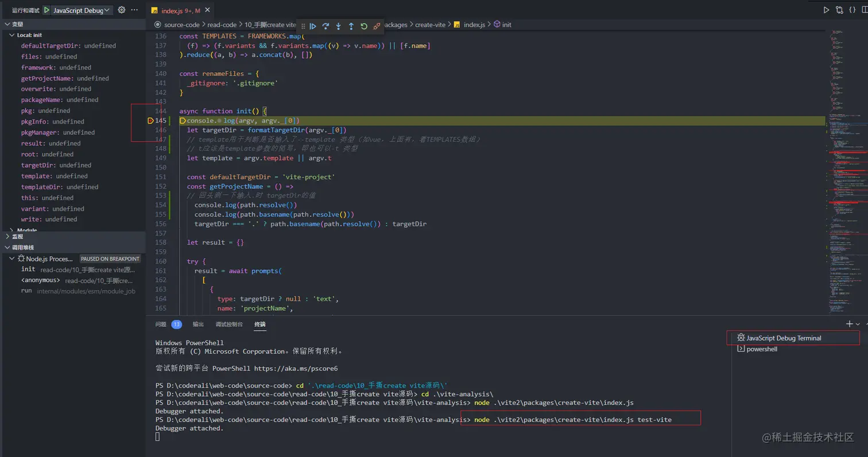Click the terminal input cursor line

coord(157,437)
